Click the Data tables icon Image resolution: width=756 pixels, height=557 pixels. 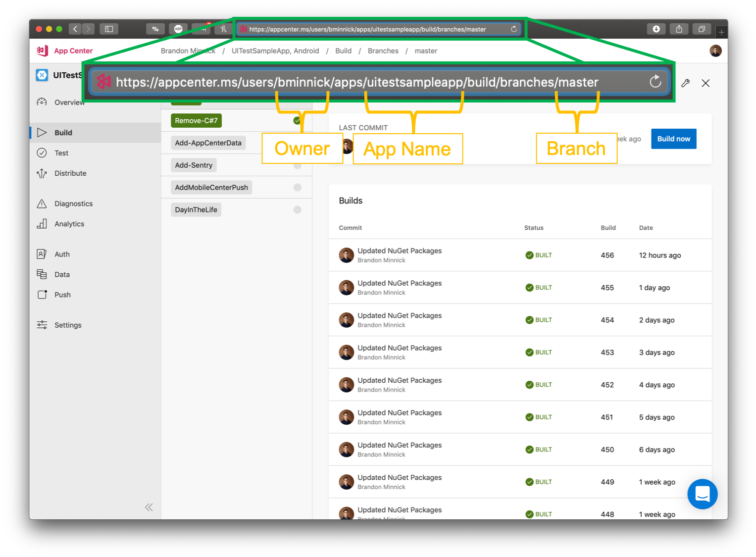point(42,274)
